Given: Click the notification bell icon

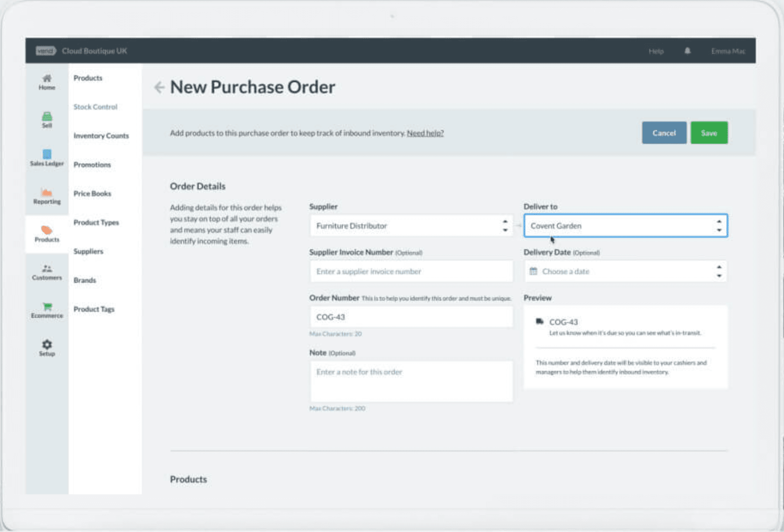Looking at the screenshot, I should (687, 51).
